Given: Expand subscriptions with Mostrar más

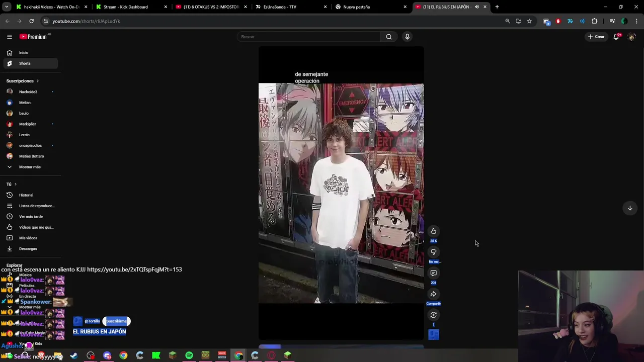Looking at the screenshot, I should (x=30, y=167).
